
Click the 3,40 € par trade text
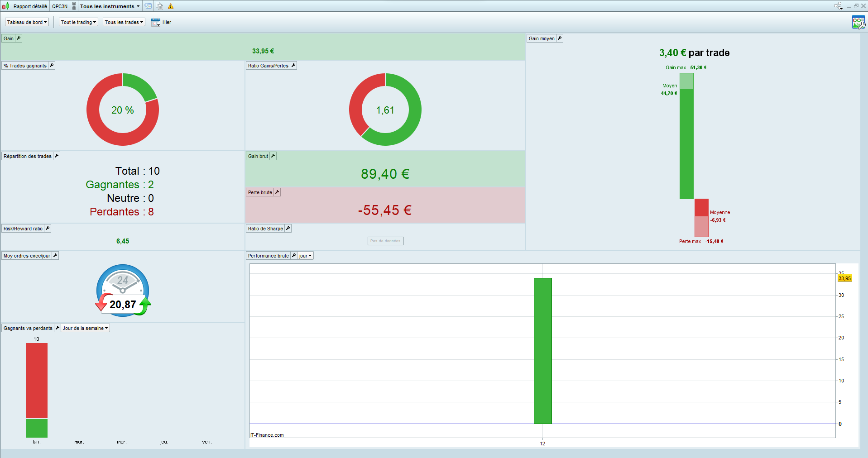(695, 53)
